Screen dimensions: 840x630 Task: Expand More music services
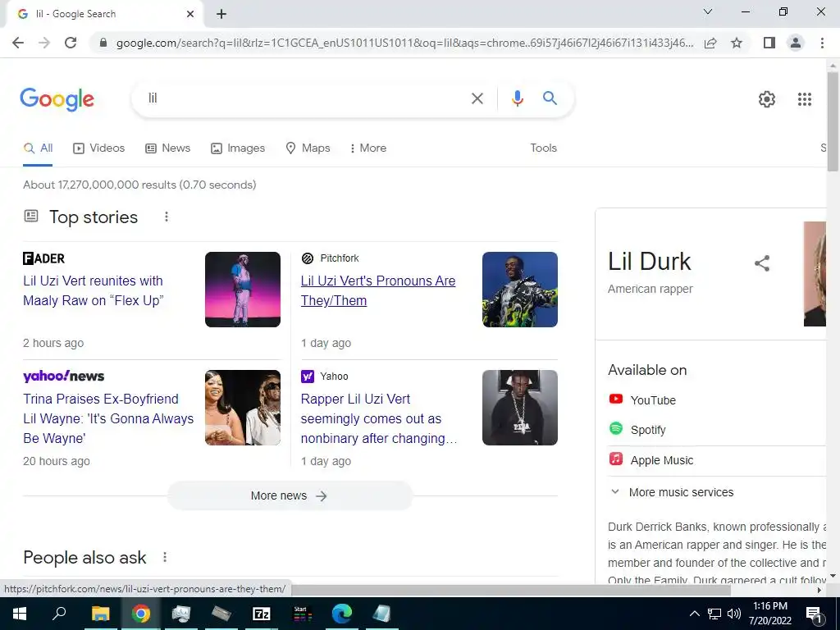pyautogui.click(x=673, y=492)
